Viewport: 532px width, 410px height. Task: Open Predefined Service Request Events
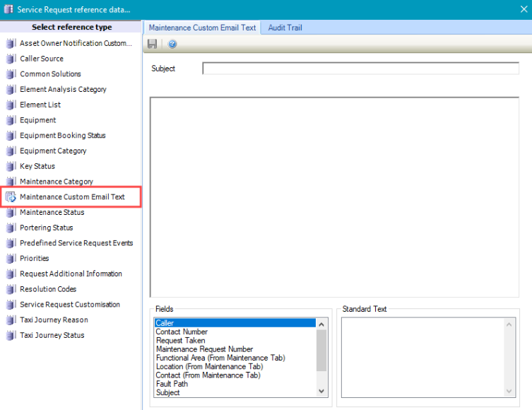click(76, 243)
